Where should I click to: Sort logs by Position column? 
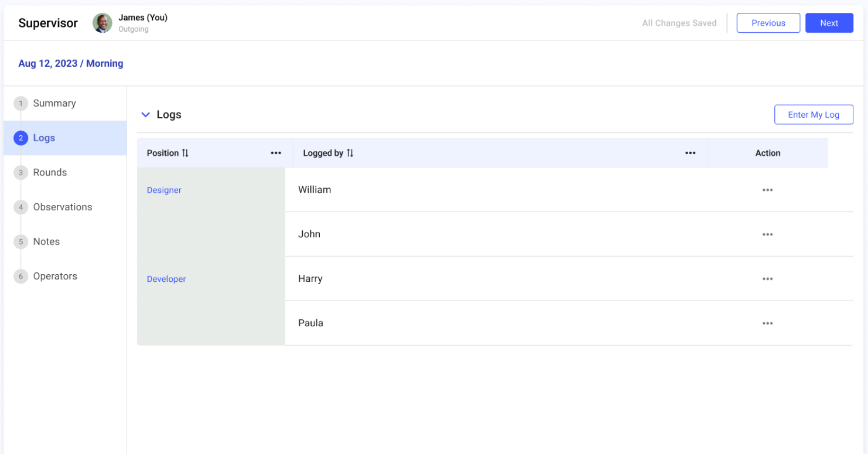(x=185, y=153)
